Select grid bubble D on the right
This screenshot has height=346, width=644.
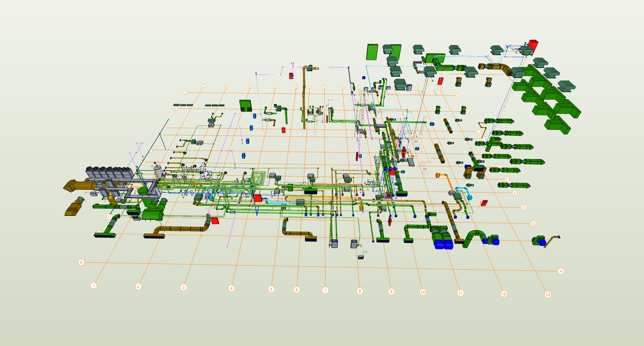tap(523, 207)
